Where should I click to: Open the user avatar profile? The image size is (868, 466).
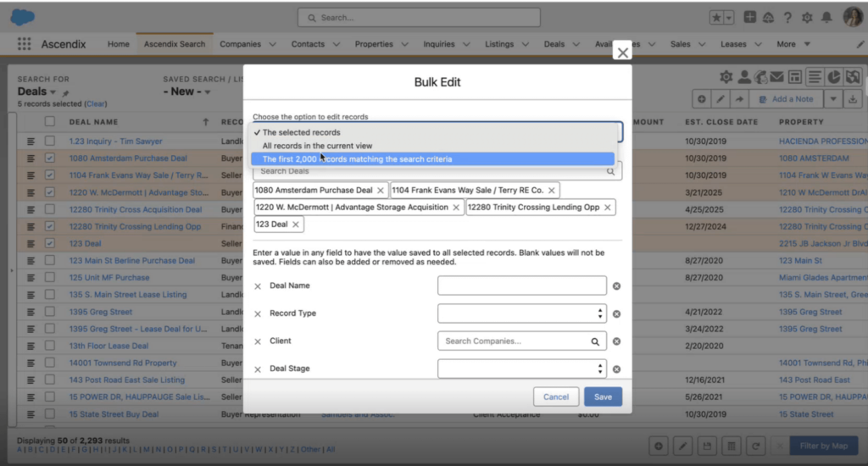coord(853,17)
